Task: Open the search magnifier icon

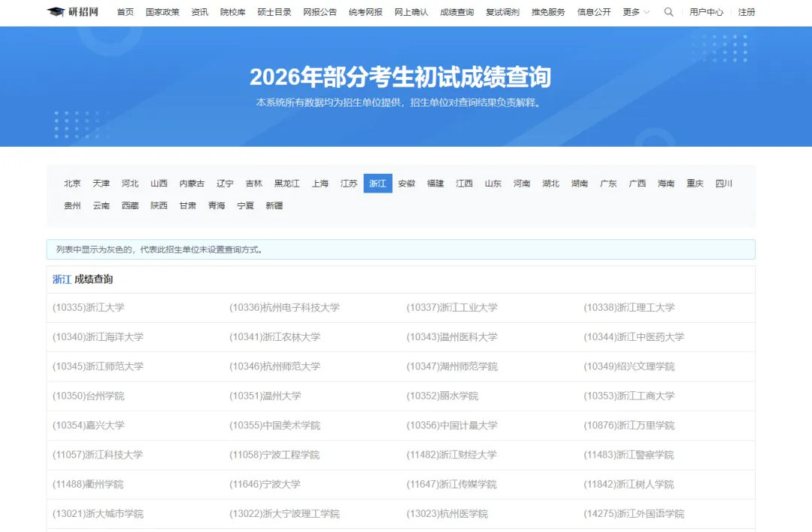Action: [668, 12]
